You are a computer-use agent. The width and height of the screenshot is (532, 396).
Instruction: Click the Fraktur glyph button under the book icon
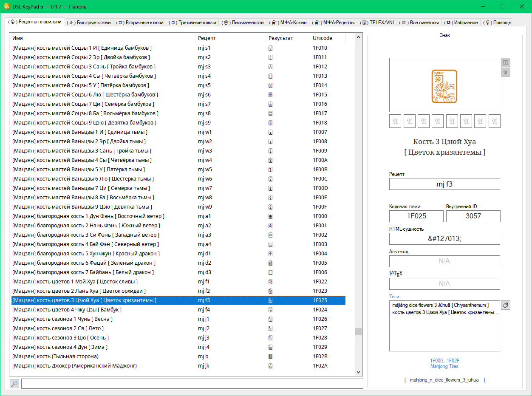(x=505, y=72)
